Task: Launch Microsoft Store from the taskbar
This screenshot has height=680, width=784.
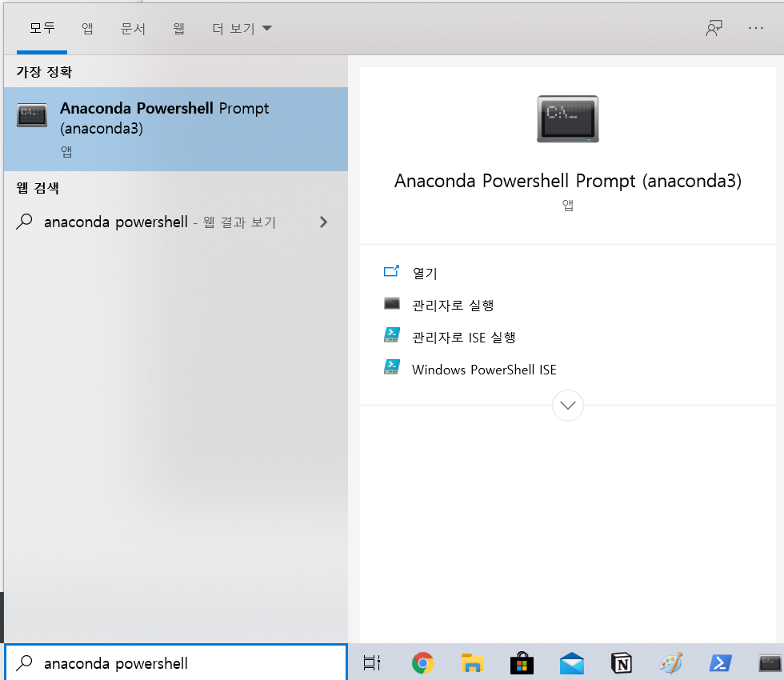Action: (x=522, y=662)
